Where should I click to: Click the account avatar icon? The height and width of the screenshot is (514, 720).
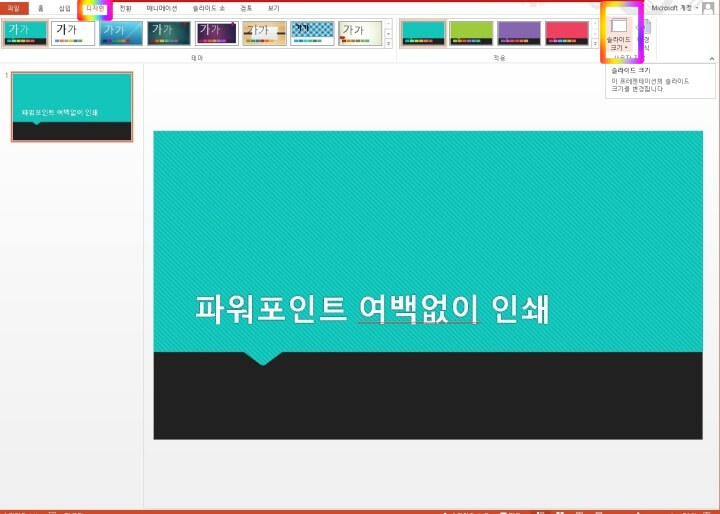click(x=709, y=8)
